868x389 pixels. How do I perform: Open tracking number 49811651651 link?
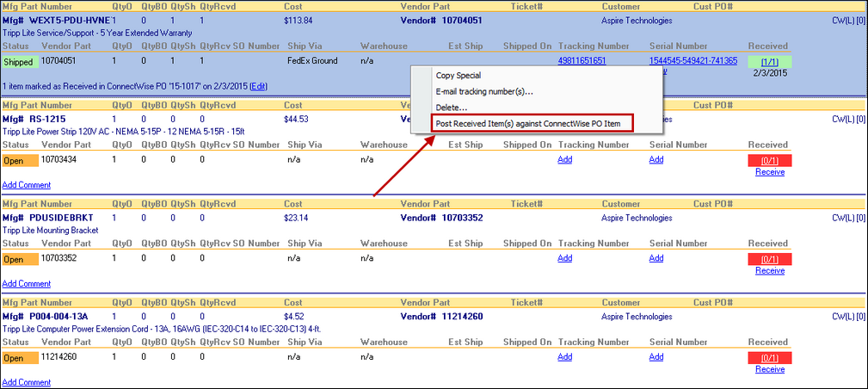click(x=582, y=61)
